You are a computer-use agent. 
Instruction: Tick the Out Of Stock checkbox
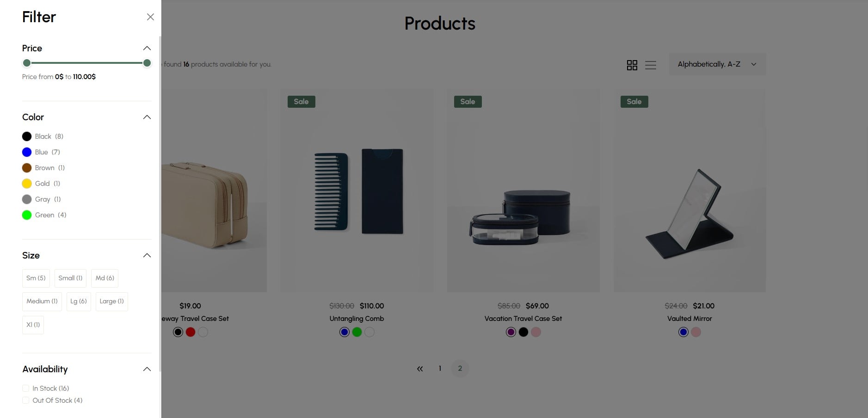(26, 400)
